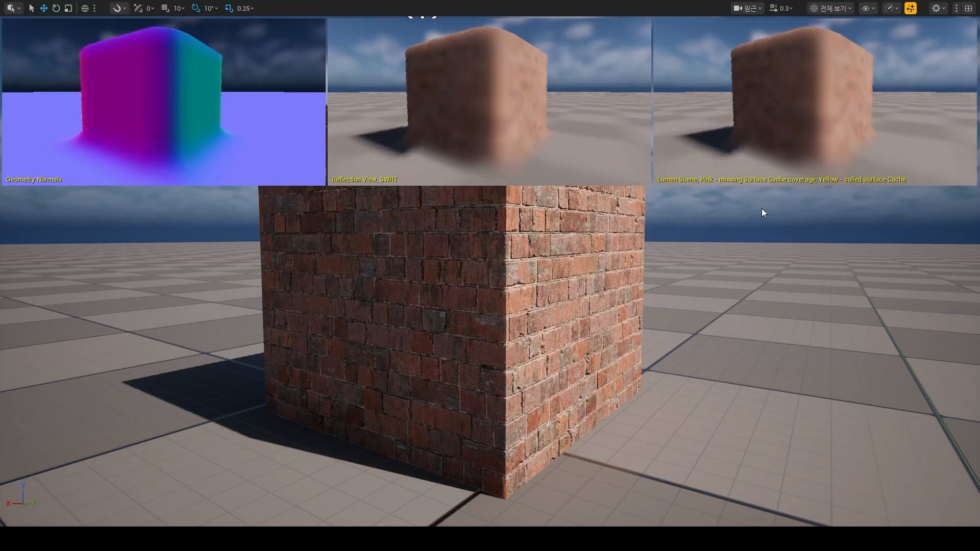Open the viewport layout grid icon
Viewport: 980px width, 551px height.
pyautogui.click(x=968, y=8)
